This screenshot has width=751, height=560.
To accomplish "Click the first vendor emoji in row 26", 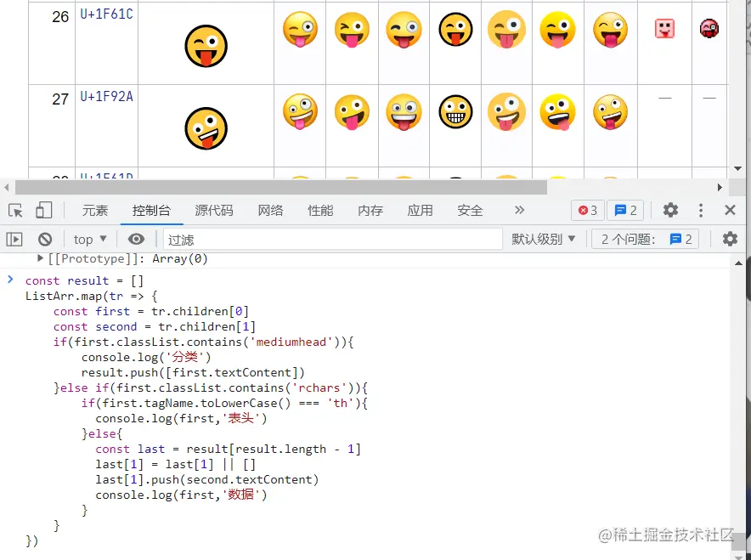I will [300, 30].
